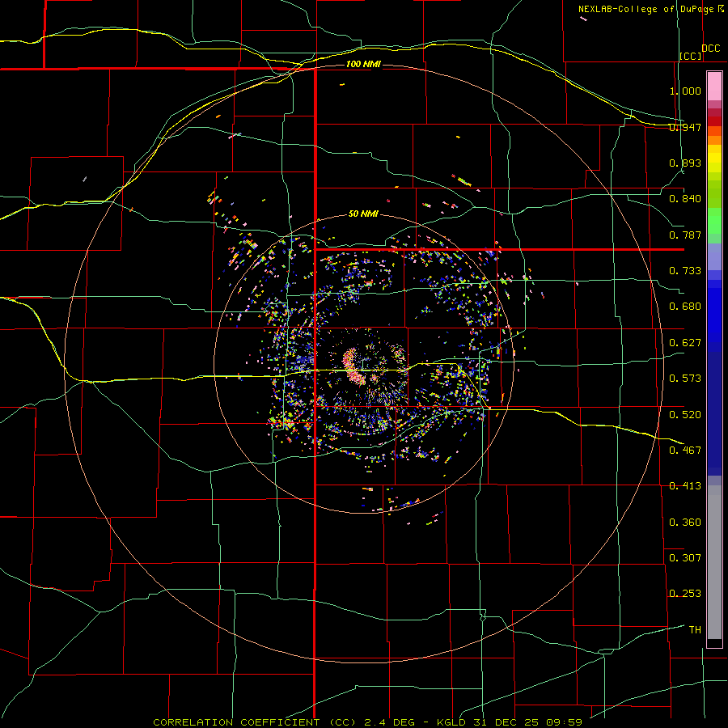Pick the pink segment of the color bar
Viewport: 728px width, 728px height.
[x=714, y=87]
